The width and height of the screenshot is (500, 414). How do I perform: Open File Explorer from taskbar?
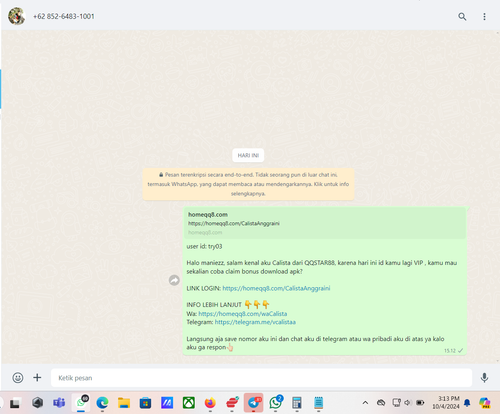point(124,403)
